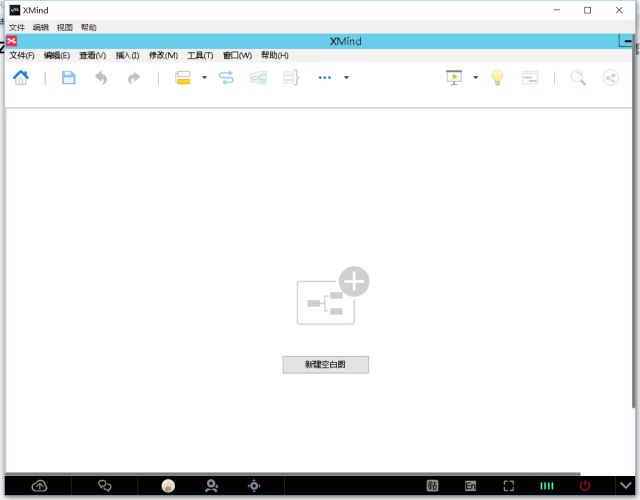This screenshot has width=640, height=500.
Task: Open the presentation mode dropdown arrow
Action: point(476,77)
